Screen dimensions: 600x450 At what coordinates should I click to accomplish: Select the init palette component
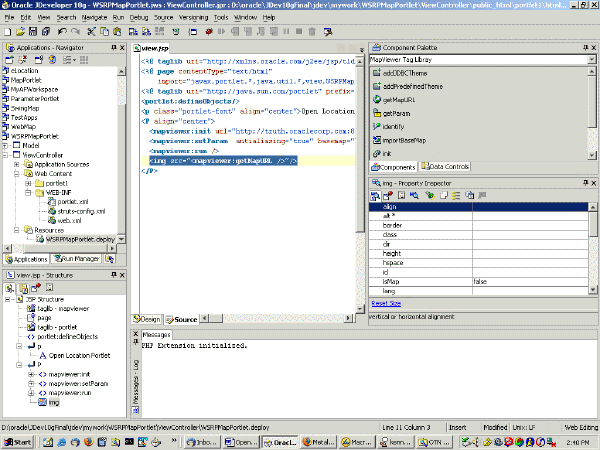386,153
